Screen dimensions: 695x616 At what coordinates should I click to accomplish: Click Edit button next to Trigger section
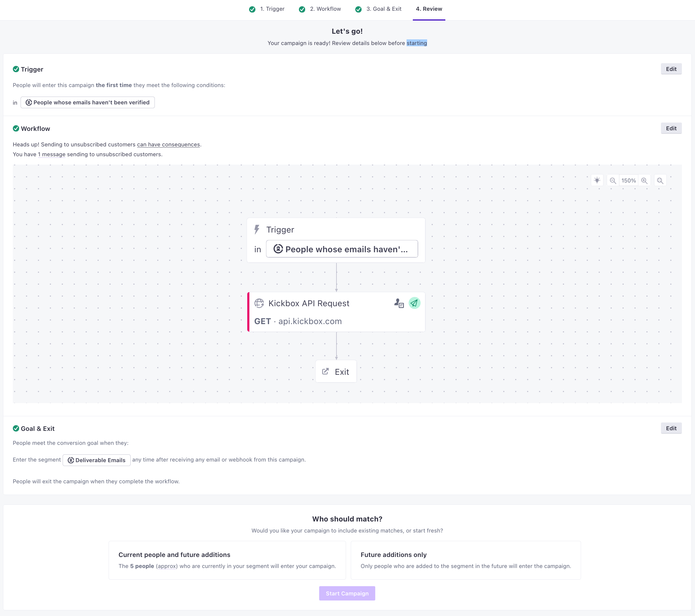pyautogui.click(x=671, y=69)
